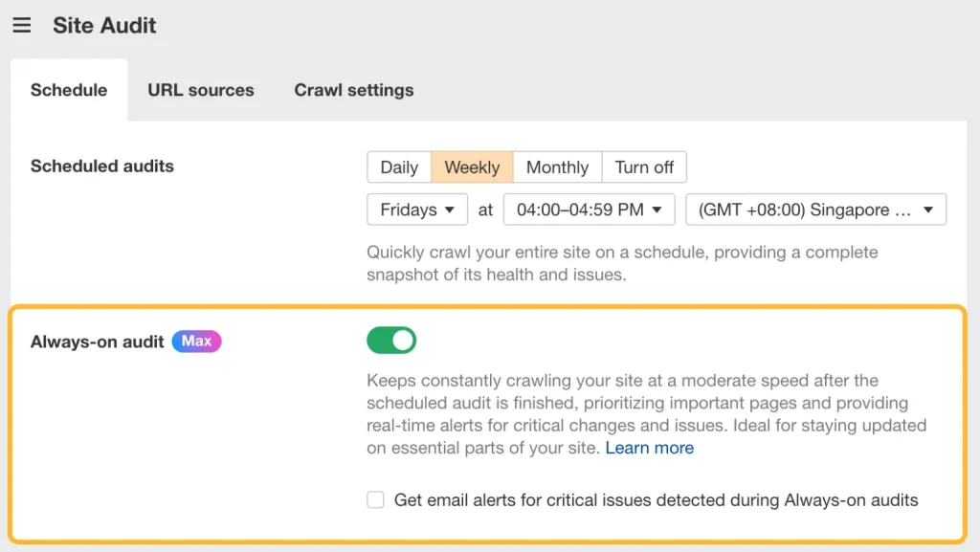Open the GMT +08:00 Singapore timezone dropdown
Viewport: 980px width, 552px height.
tap(815, 210)
